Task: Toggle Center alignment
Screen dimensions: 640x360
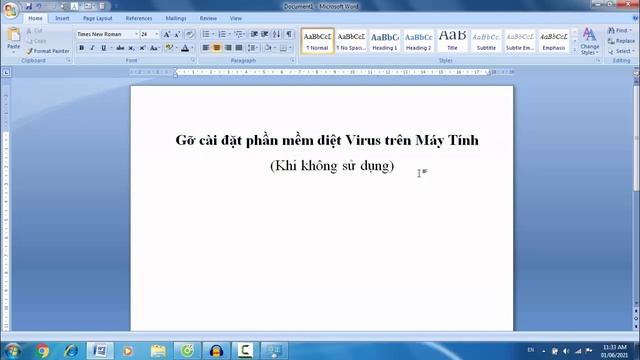Action: tap(217, 48)
